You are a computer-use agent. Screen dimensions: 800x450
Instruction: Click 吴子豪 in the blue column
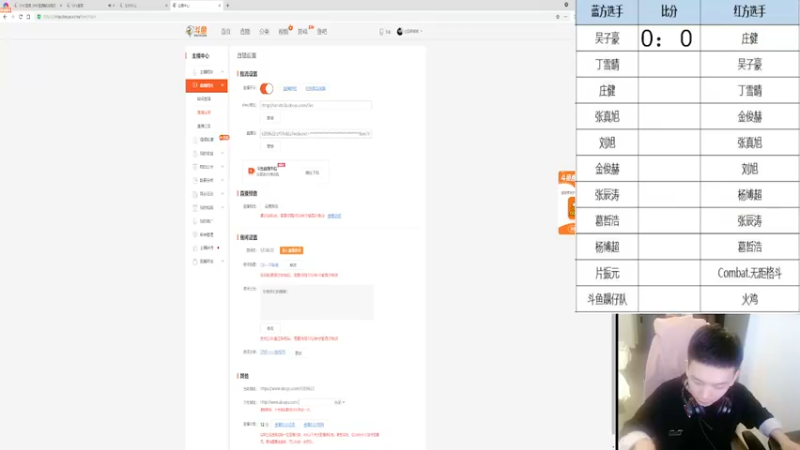[x=607, y=38]
